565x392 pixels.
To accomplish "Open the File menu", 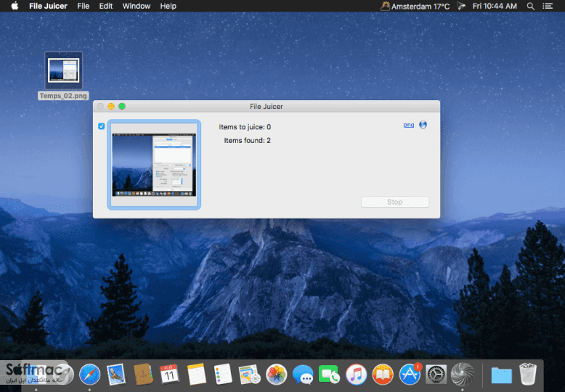I will pyautogui.click(x=83, y=6).
